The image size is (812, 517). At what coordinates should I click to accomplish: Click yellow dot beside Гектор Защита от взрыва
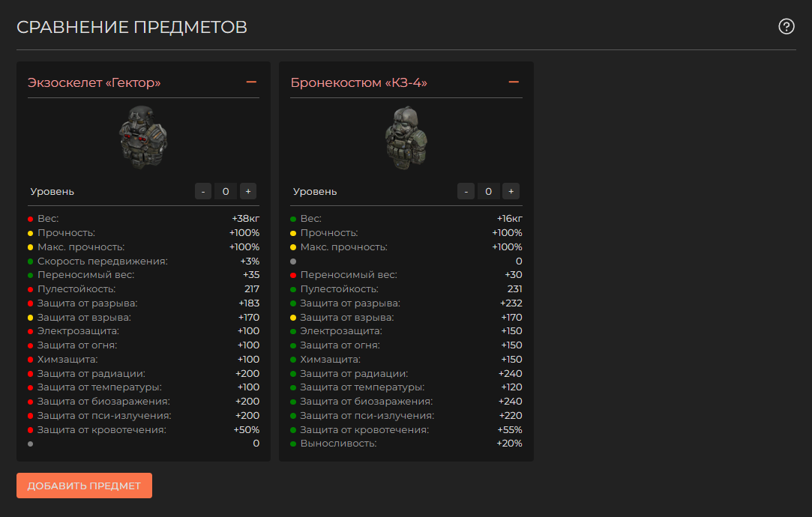click(x=31, y=318)
